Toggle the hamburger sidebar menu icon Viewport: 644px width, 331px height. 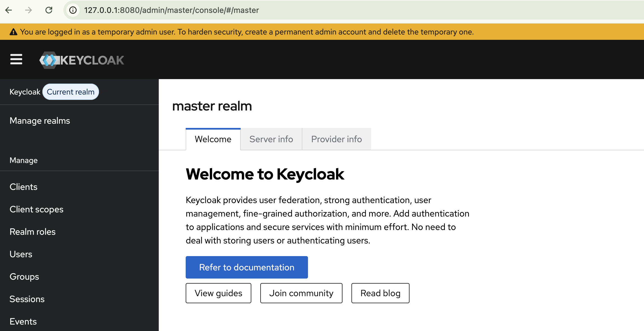(16, 59)
